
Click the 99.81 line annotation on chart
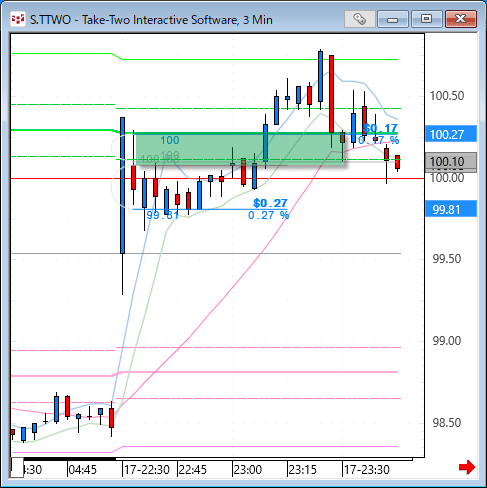(163, 215)
